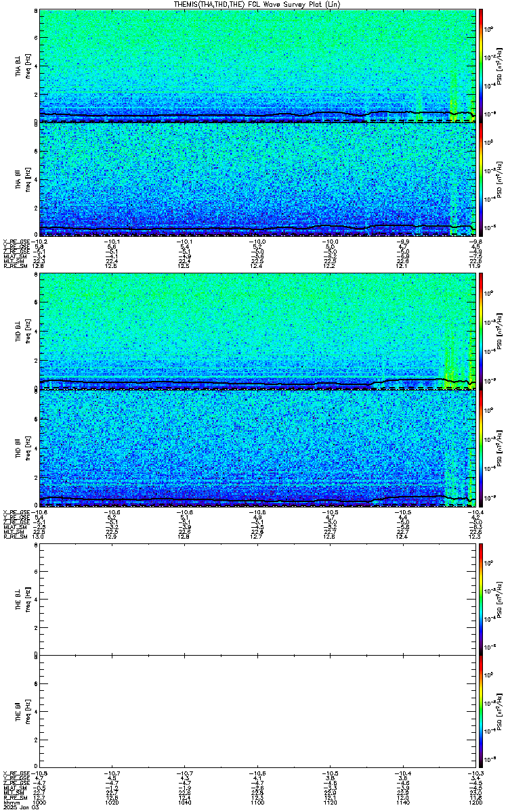Click the R_RE_SM row label under THA panels
The image size is (508, 812).
[x=14, y=266]
